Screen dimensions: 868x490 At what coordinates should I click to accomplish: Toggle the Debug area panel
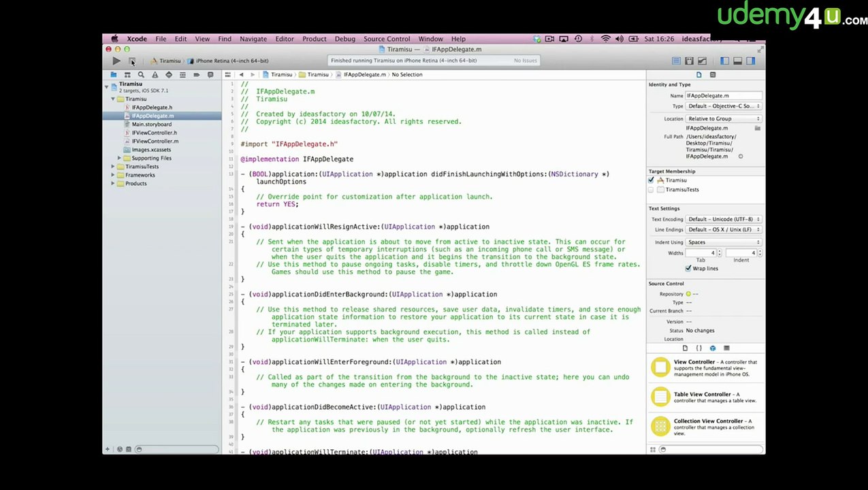tap(737, 61)
